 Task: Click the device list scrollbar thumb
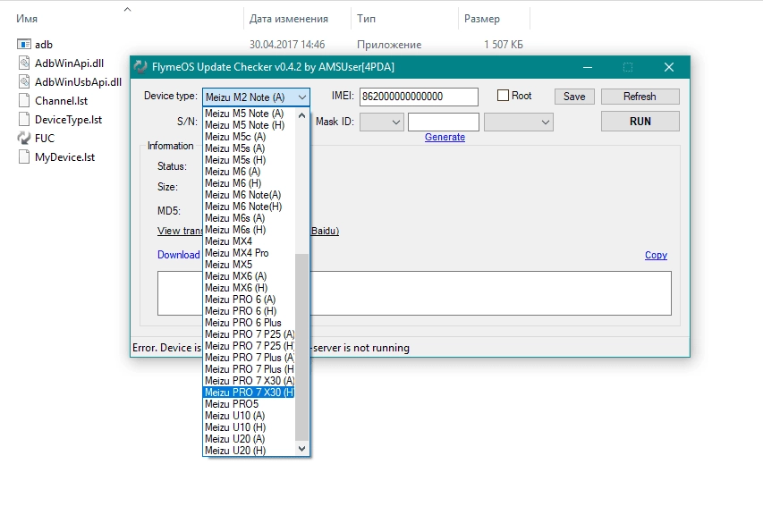[301, 347]
